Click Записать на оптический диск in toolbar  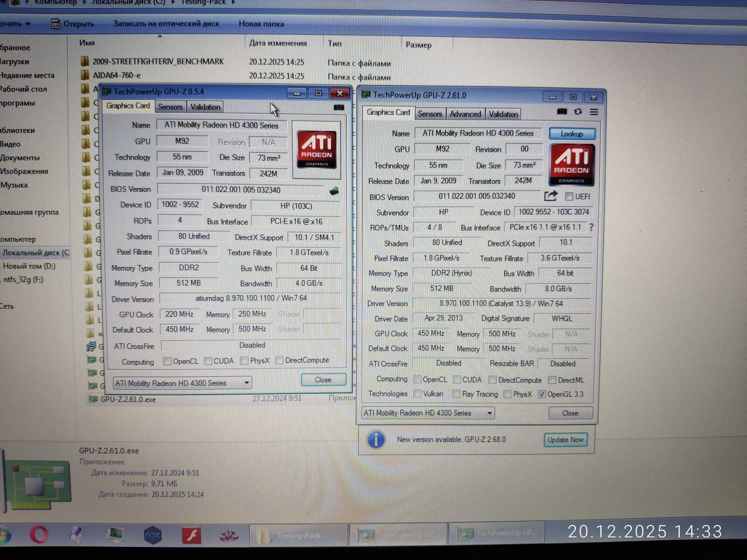coord(166,24)
